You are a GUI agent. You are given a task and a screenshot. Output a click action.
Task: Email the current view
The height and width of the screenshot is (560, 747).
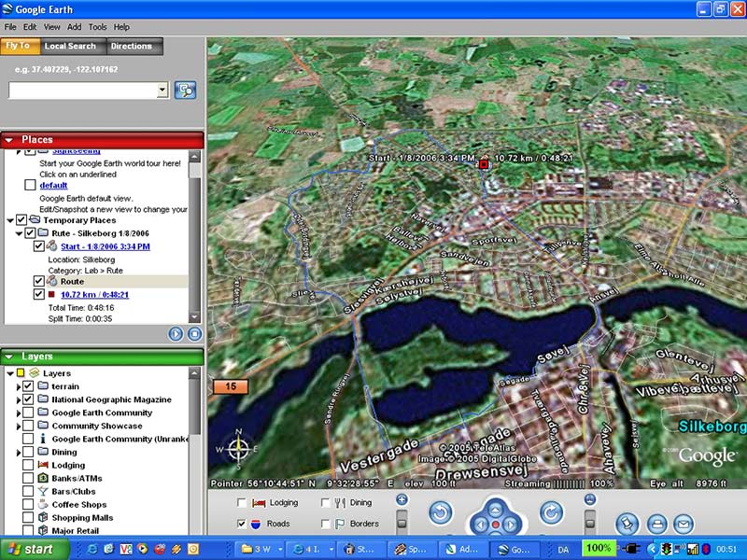click(x=684, y=525)
